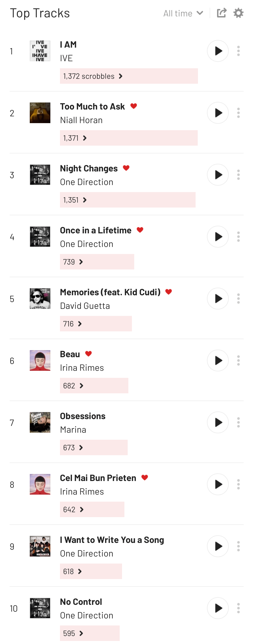This screenshot has height=644, width=253.
Task: Open more options for No Control
Action: 238,608
